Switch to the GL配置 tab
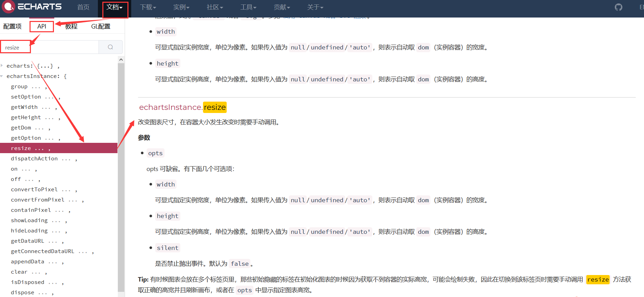Screen dimensions: 644x297 (101, 26)
